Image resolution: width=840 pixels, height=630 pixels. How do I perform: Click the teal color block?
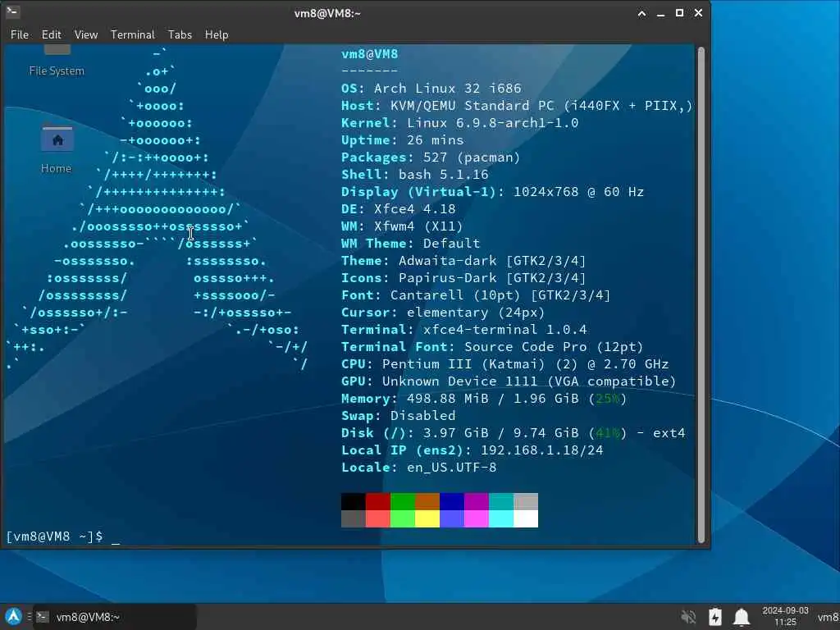pyautogui.click(x=501, y=501)
